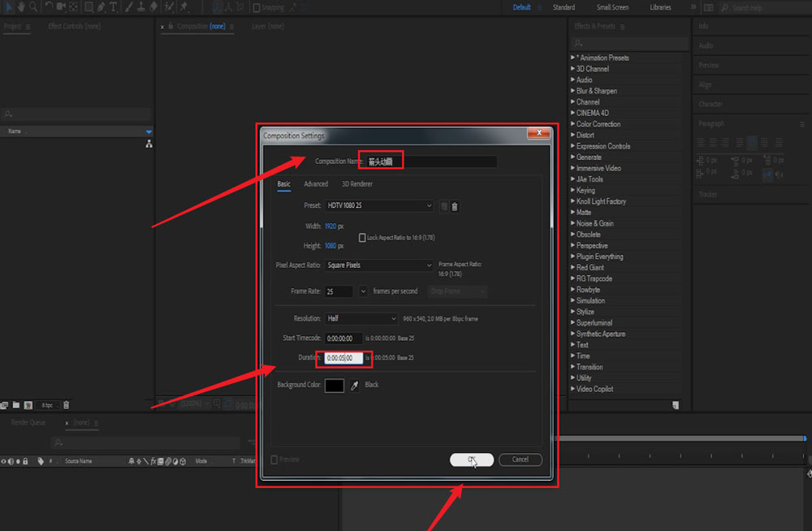The height and width of the screenshot is (531, 812).
Task: Switch to the Advanced tab
Action: [x=316, y=184]
